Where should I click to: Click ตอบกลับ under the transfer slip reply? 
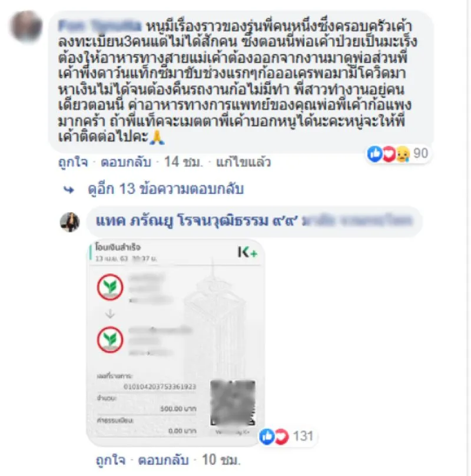pyautogui.click(x=164, y=460)
